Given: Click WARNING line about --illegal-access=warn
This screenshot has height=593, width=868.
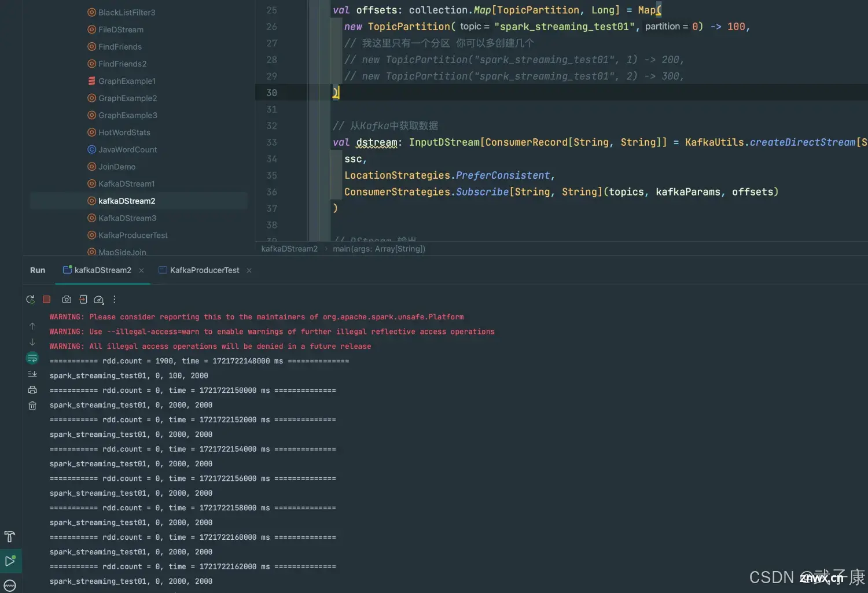Looking at the screenshot, I should point(272,332).
